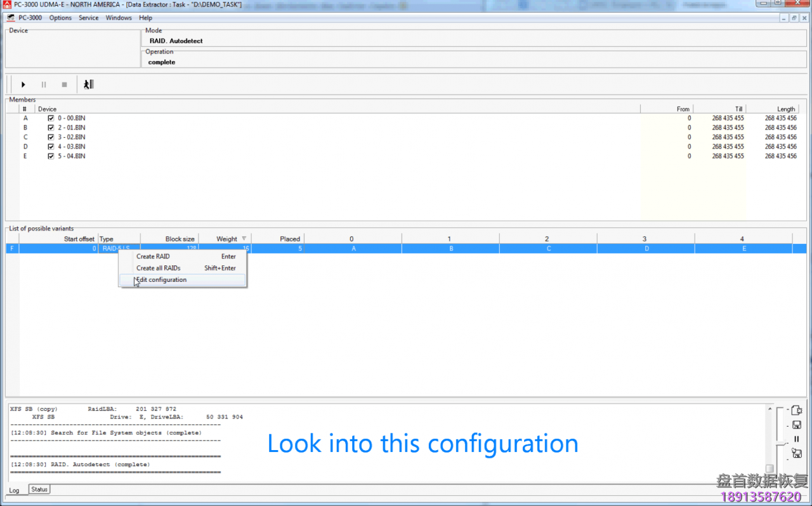
Task: Click the exit task running-man icon
Action: (88, 84)
